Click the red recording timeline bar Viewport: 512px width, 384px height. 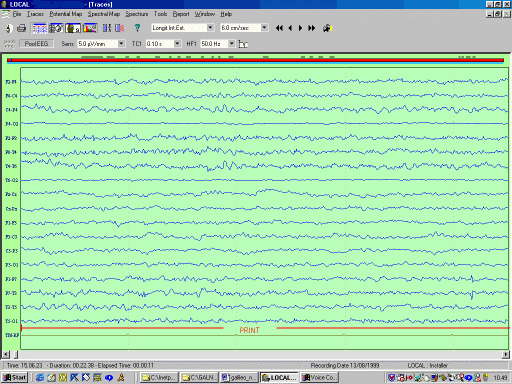(255, 60)
